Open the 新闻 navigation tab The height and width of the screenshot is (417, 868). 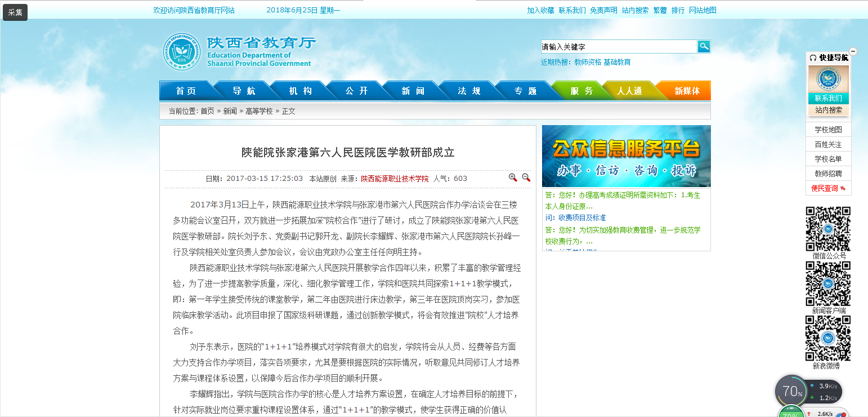click(x=413, y=91)
